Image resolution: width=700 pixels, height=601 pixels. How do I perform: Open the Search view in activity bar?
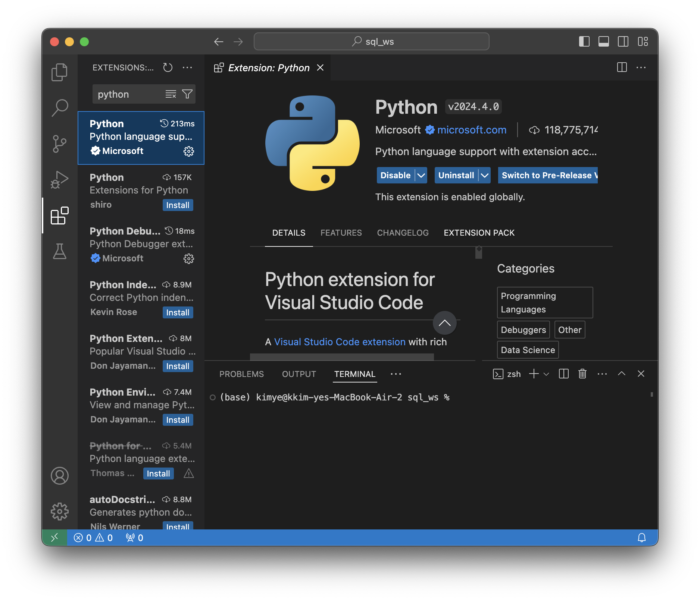[60, 108]
